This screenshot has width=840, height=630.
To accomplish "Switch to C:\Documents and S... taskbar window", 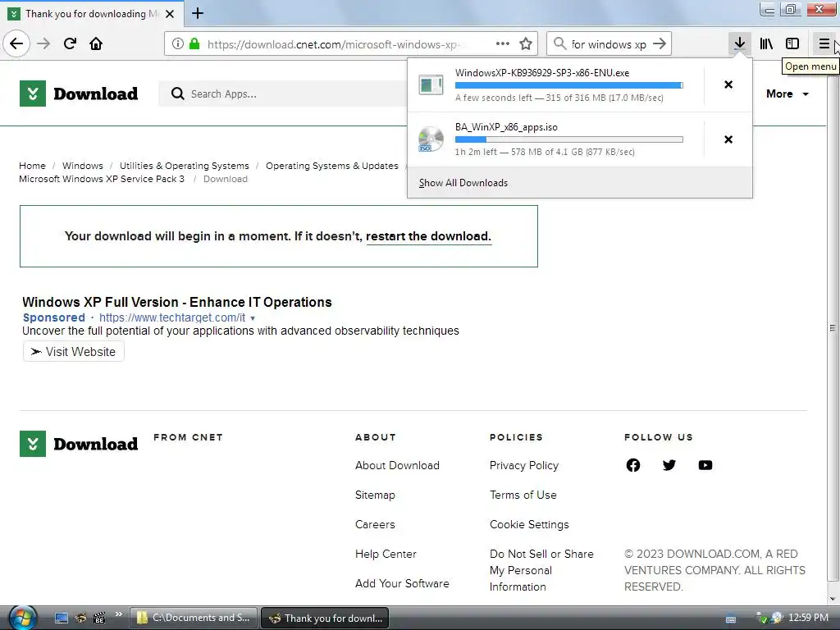I will click(x=194, y=618).
